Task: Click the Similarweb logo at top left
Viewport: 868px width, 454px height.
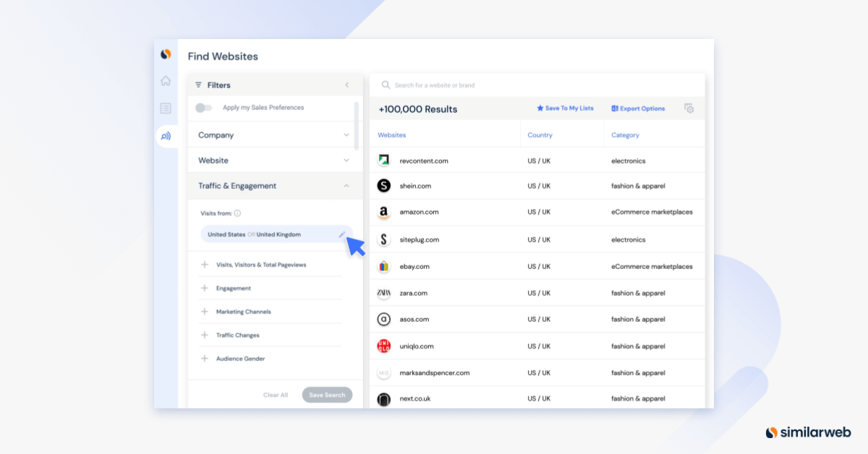Action: (x=166, y=53)
